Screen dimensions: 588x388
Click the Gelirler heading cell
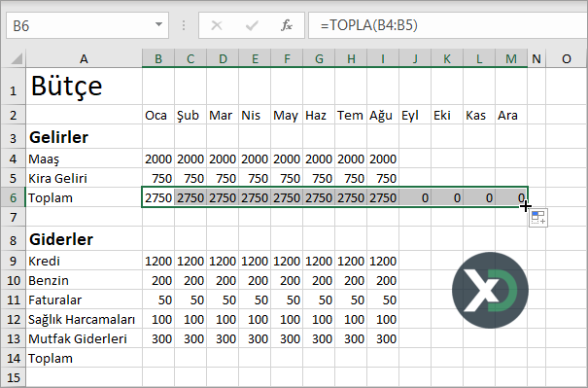coord(84,137)
